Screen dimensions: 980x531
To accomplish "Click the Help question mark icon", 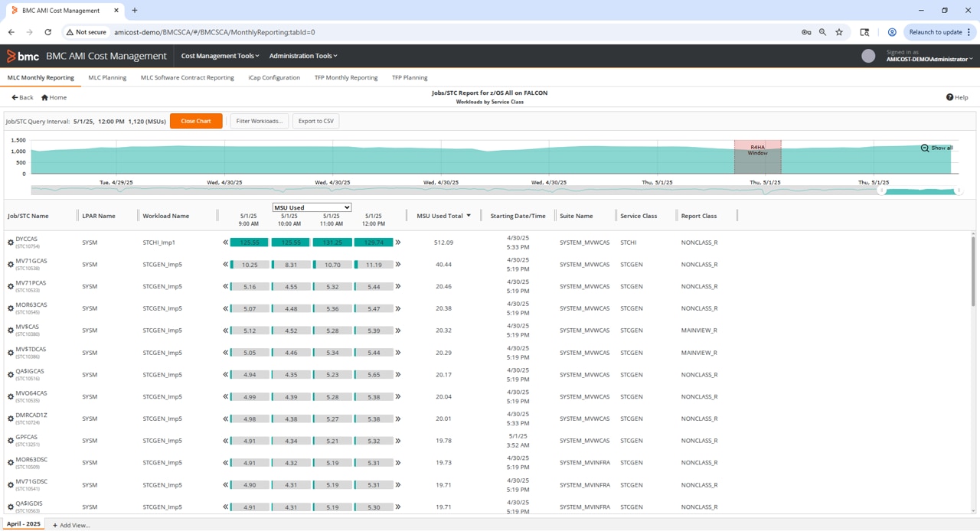I will (x=949, y=97).
